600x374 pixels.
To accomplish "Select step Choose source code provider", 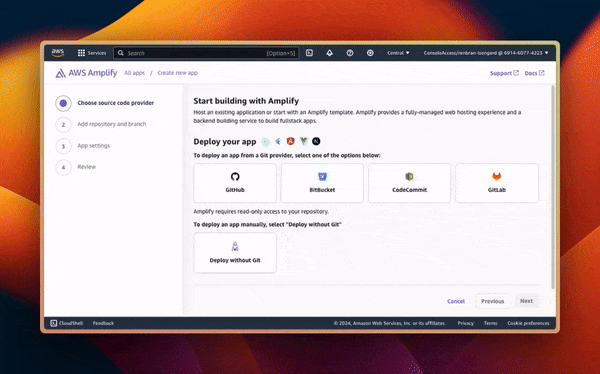I will 105,103.
